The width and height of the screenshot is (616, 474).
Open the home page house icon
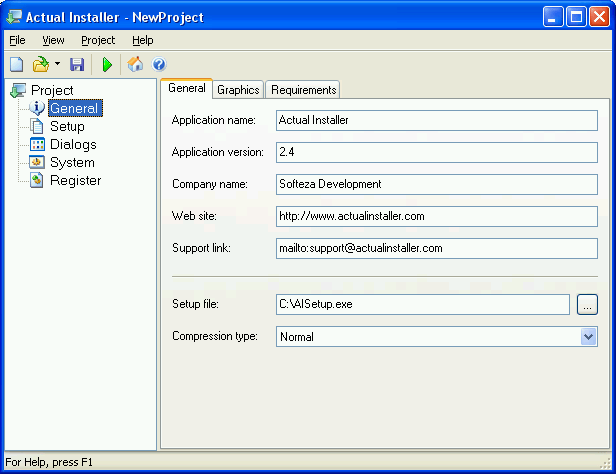[135, 64]
